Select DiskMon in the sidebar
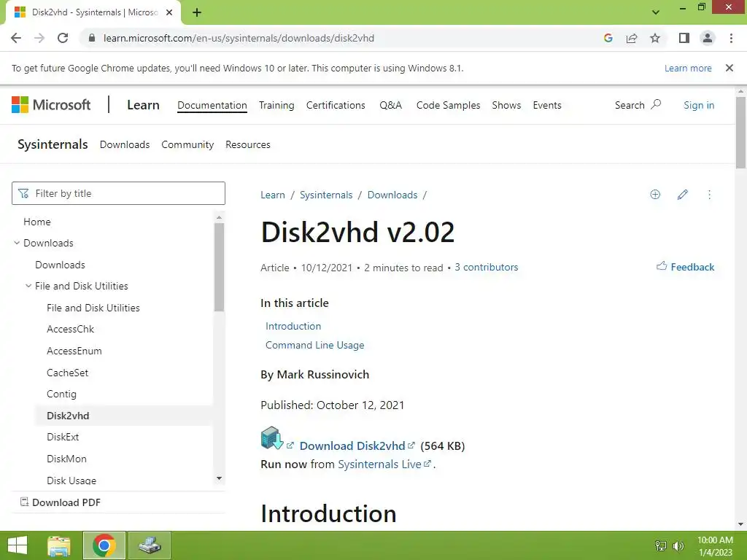The width and height of the screenshot is (747, 560). pyautogui.click(x=66, y=459)
